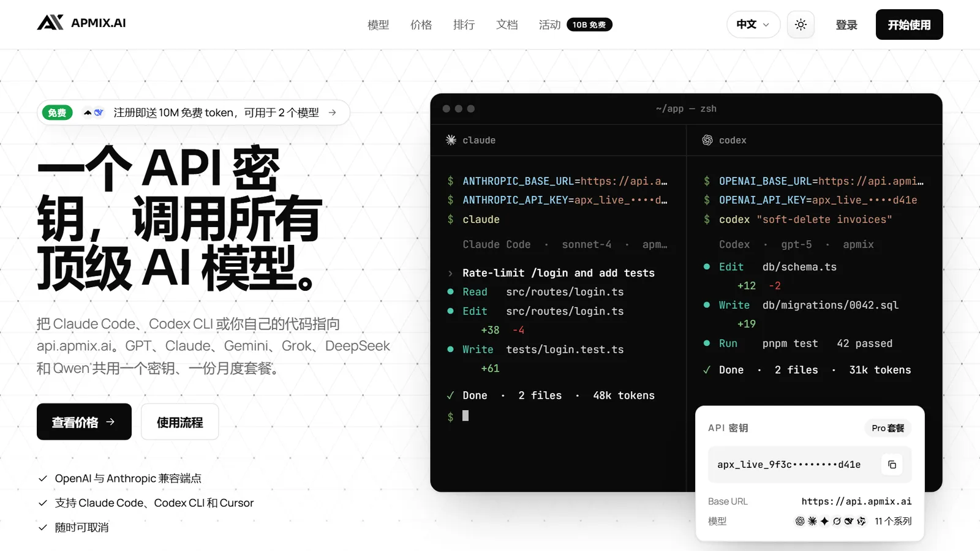
Task: Click the Run pnpm test line
Action: [x=798, y=343]
